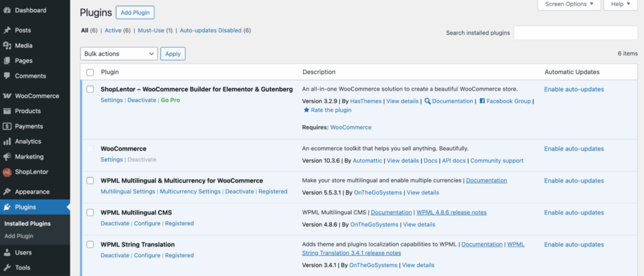Click the ShopLentor round logo icon
This screenshot has height=276, width=644.
[x=6, y=172]
